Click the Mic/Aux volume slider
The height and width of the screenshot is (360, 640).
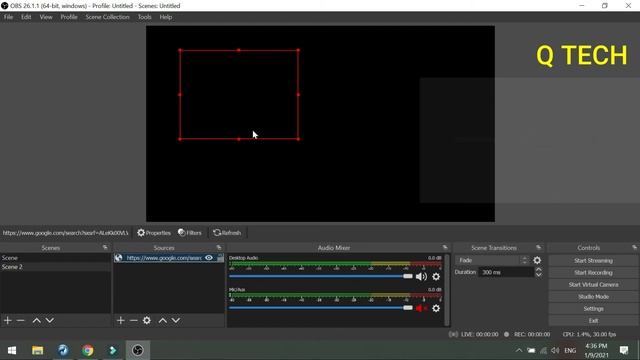[x=321, y=308]
